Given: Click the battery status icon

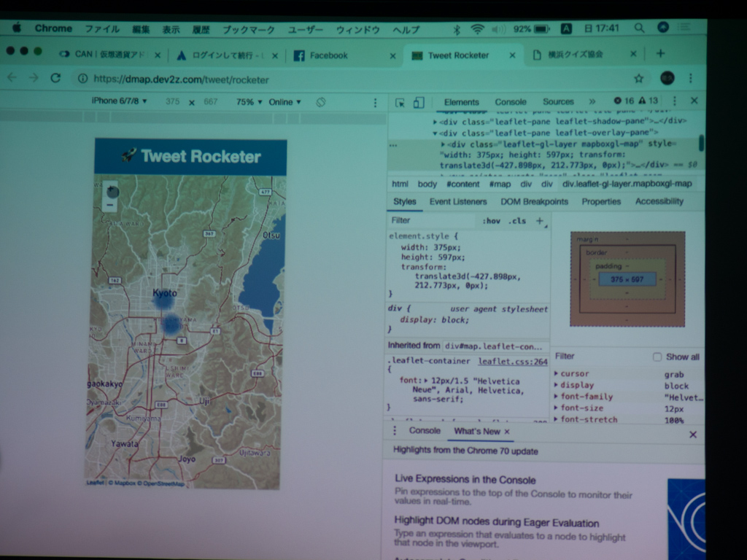Looking at the screenshot, I should coord(542,28).
